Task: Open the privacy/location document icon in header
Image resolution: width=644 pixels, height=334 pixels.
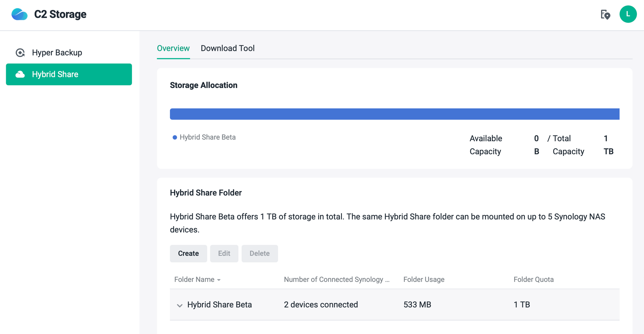Action: click(605, 14)
